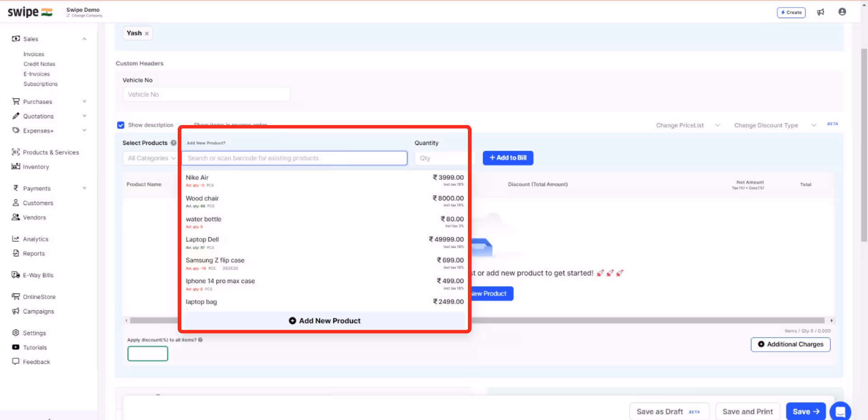Image resolution: width=868 pixels, height=420 pixels.
Task: Open E-Invoices in the sidebar
Action: pyautogui.click(x=37, y=74)
